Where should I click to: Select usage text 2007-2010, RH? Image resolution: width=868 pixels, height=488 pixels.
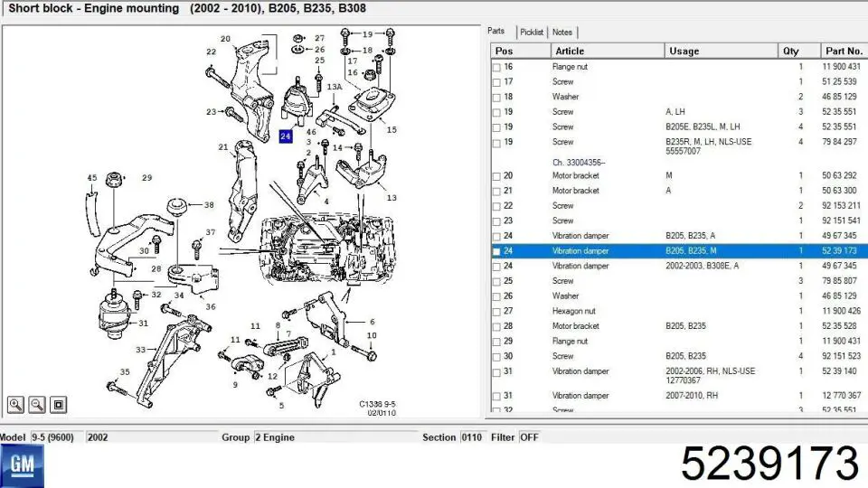(x=692, y=395)
